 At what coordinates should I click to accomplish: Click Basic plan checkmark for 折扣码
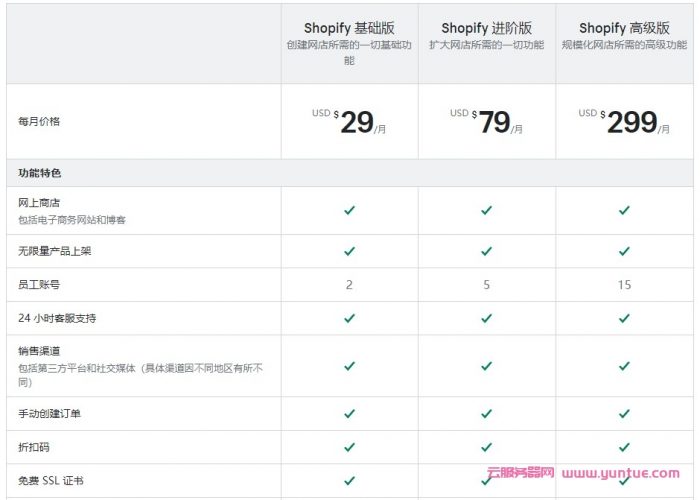click(349, 447)
